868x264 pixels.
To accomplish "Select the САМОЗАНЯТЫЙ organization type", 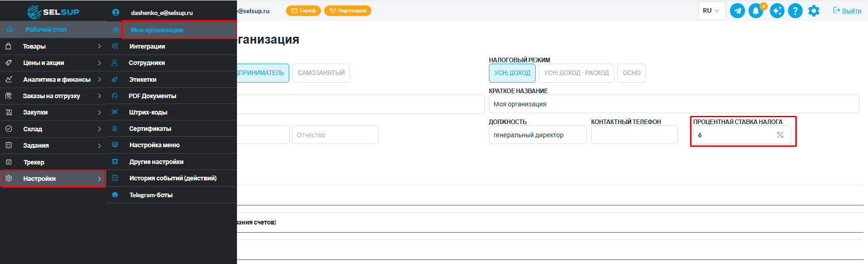I will click(321, 73).
